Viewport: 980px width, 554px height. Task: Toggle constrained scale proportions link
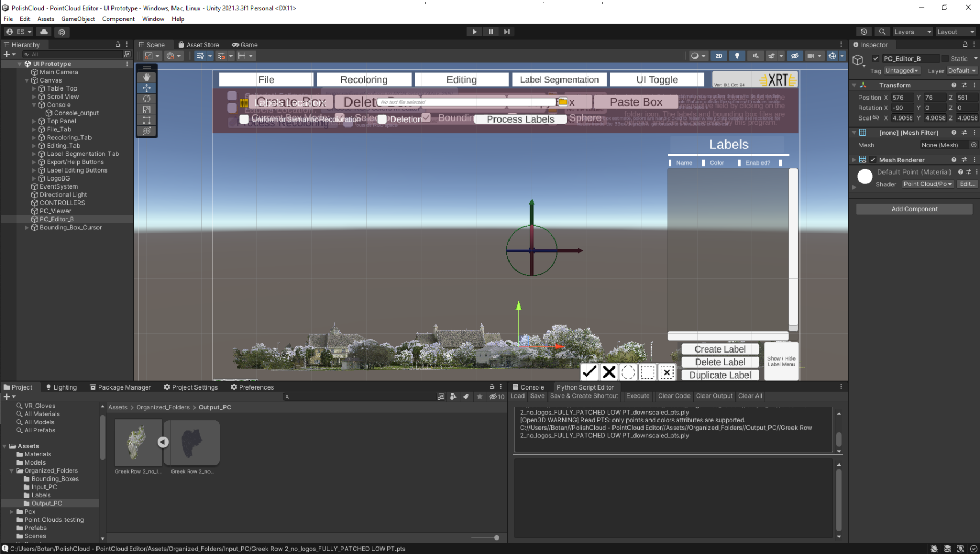pyautogui.click(x=876, y=118)
